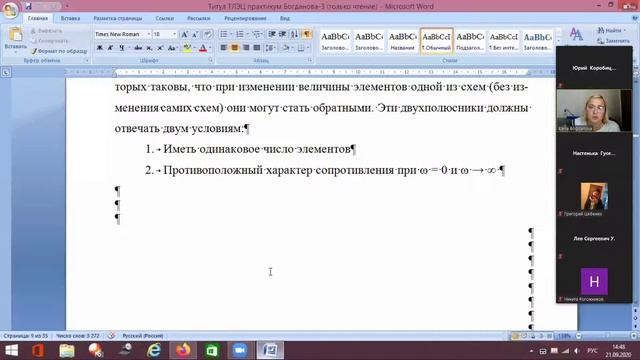
Task: Open Paragraph group dialog launcher
Action: tap(310, 60)
